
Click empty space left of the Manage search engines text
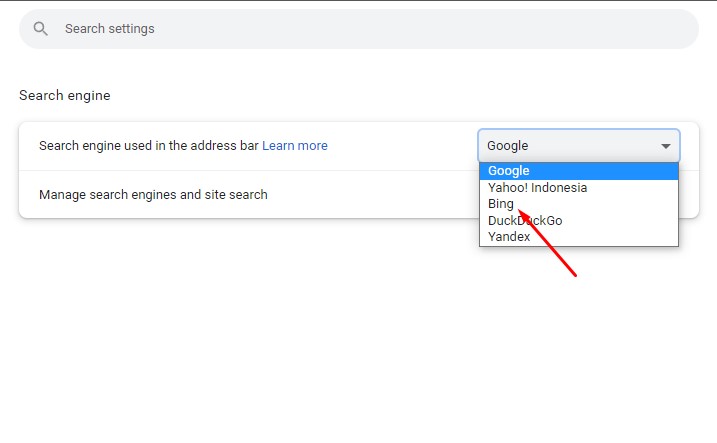tap(28, 195)
